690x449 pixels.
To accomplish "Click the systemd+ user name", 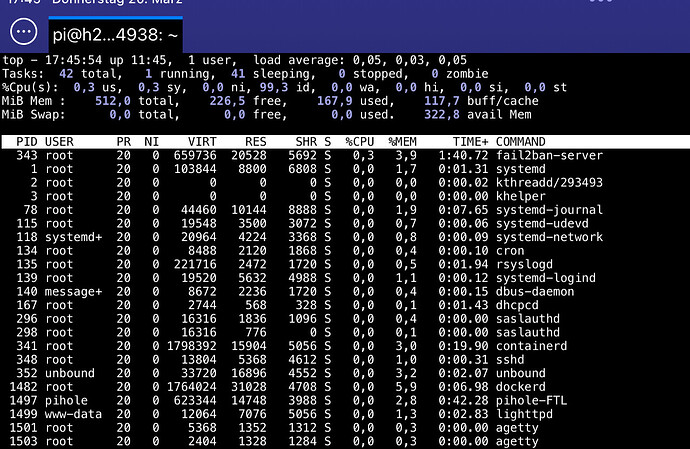I will point(73,237).
